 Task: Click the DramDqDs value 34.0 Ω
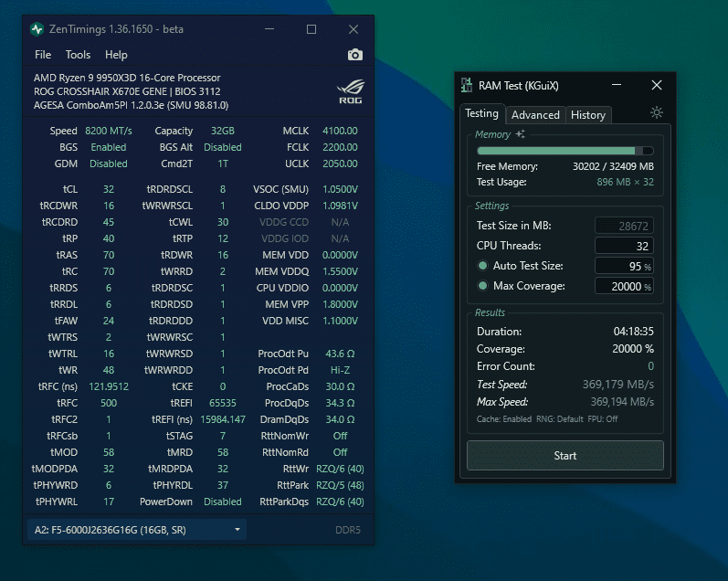pos(340,419)
